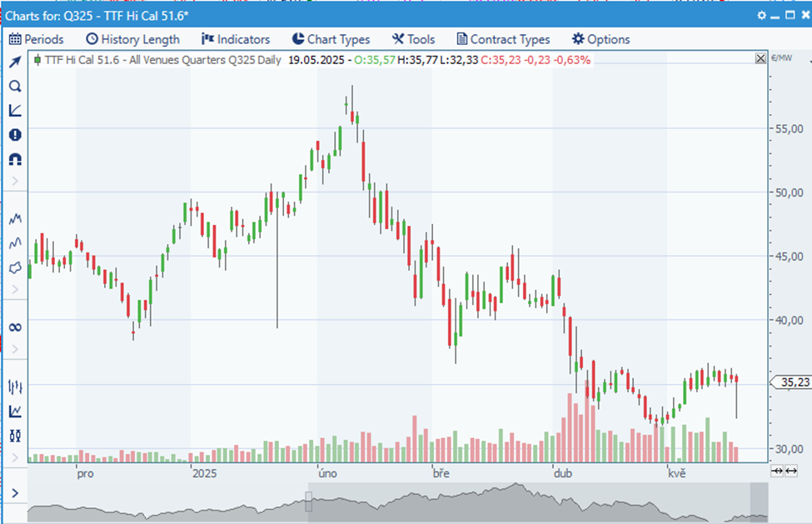Open the Periods menu
Image resolution: width=812 pixels, height=524 pixels.
click(36, 39)
